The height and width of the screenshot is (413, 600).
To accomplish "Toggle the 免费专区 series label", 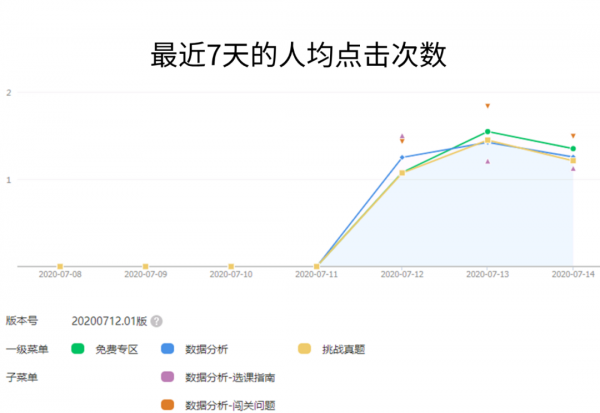I will click(117, 349).
